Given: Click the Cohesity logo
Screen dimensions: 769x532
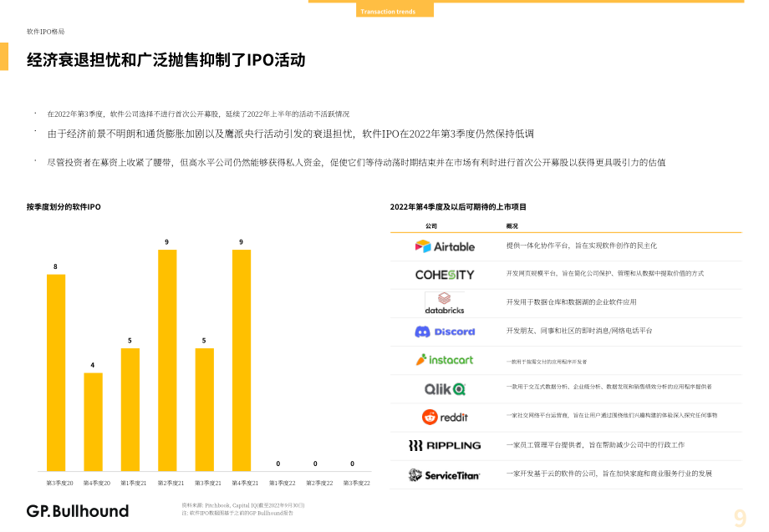Looking at the screenshot, I should tap(445, 275).
